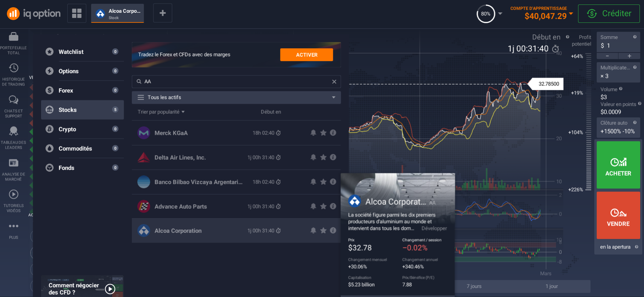Set alert bell for Advance Auto Parts
644x297 pixels.
coord(313,206)
